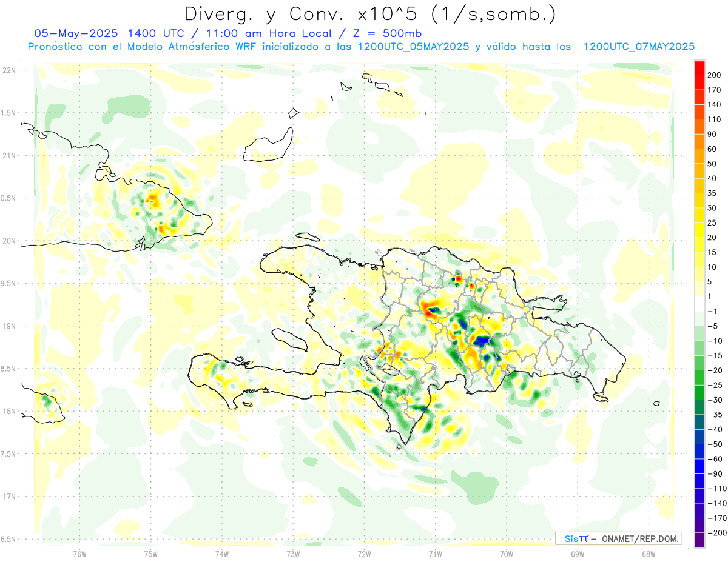Viewport: 728px width, 562px height.
Task: Click the '-10' color scale value
Action: tap(715, 341)
